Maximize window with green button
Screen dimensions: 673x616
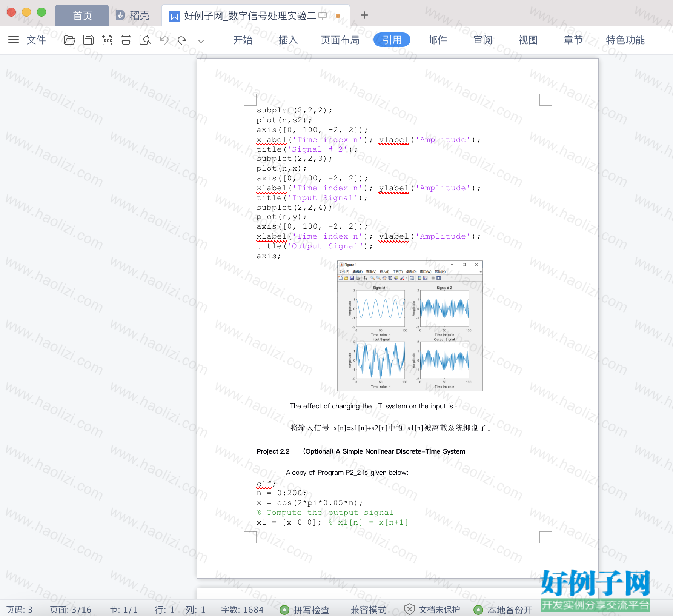click(41, 12)
